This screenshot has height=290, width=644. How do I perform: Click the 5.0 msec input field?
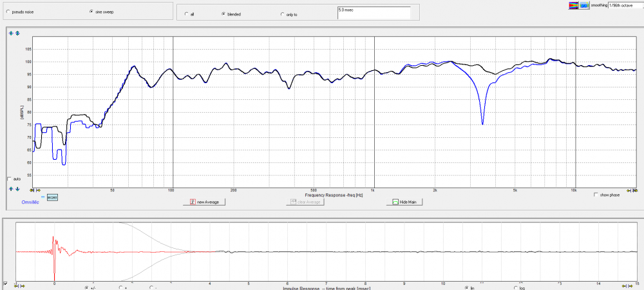(x=374, y=13)
